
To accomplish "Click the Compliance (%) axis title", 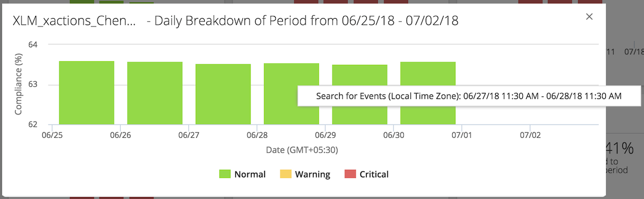I will (19, 84).
